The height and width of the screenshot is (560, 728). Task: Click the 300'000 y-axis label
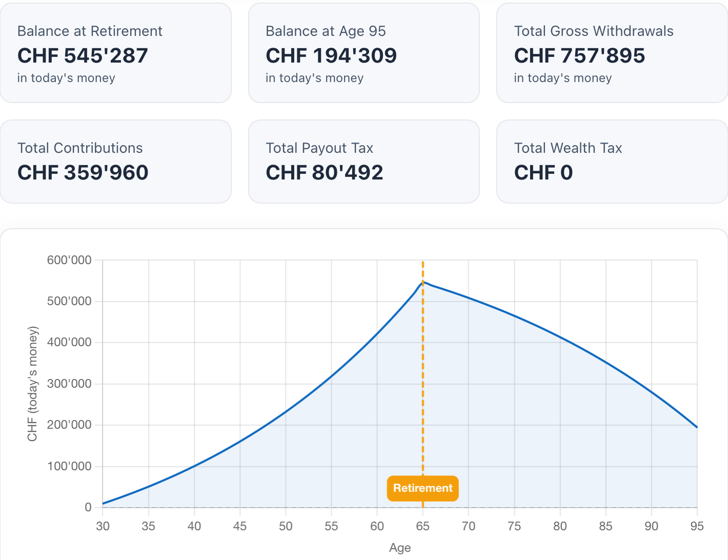click(x=69, y=384)
